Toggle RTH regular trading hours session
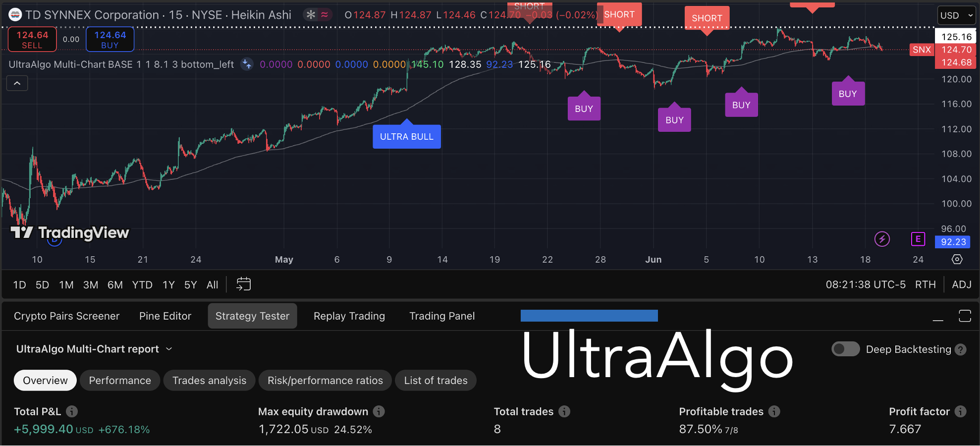 click(x=926, y=284)
